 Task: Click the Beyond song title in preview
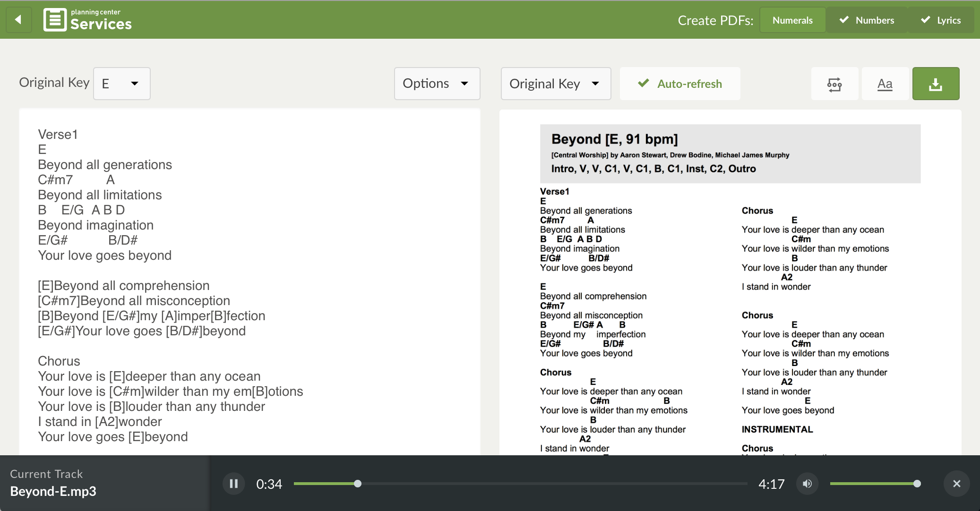pos(614,139)
